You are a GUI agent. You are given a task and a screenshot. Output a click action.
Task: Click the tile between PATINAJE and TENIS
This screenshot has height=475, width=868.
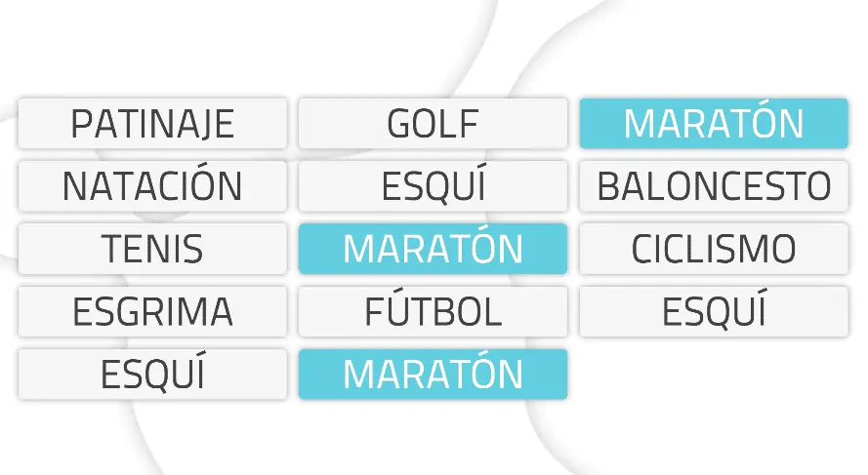[152, 186]
